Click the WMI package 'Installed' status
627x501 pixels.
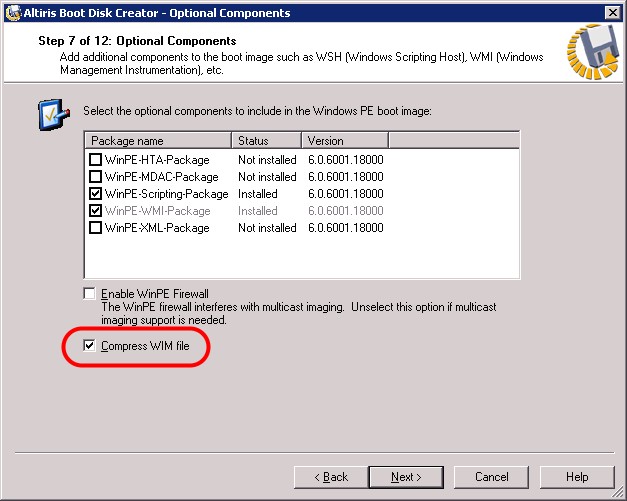[x=258, y=211]
